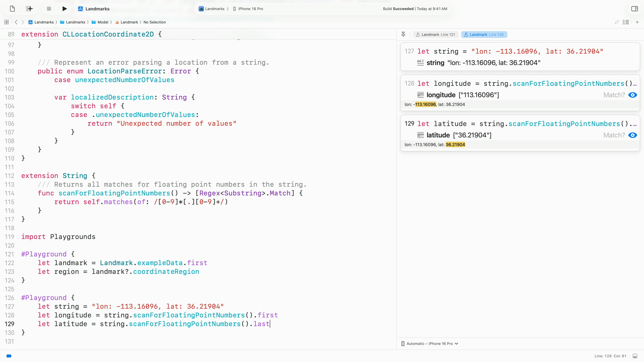The height and width of the screenshot is (362, 644).
Task: Open the related items grid menu
Action: click(x=7, y=22)
